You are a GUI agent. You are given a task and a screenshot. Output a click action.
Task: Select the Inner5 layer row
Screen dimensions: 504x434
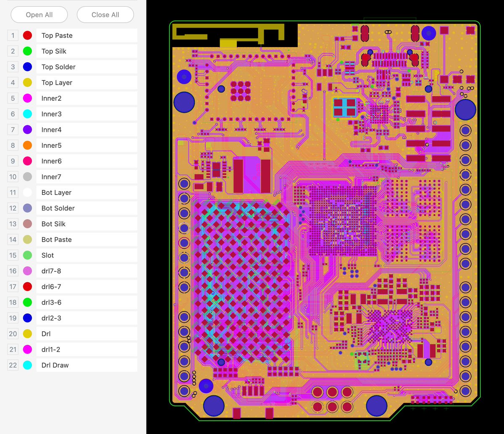(87, 145)
